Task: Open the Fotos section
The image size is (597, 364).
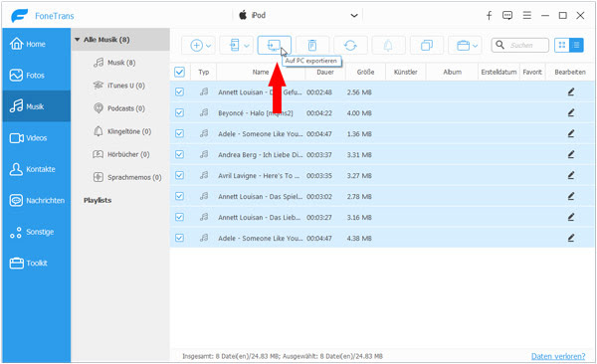Action: pos(36,75)
